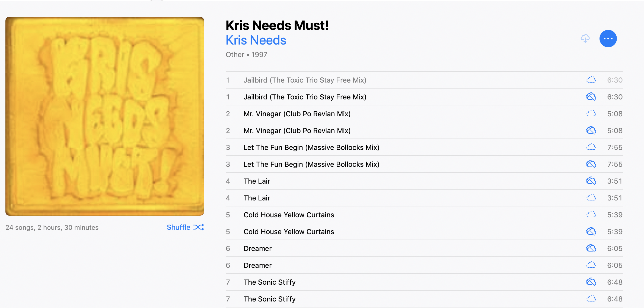Select second Dreamer track row
Screen dimensions: 644x308
tap(424, 265)
